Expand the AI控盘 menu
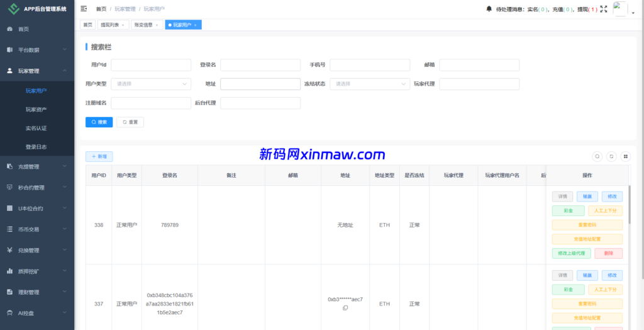The width and height of the screenshot is (644, 330). [x=65, y=313]
